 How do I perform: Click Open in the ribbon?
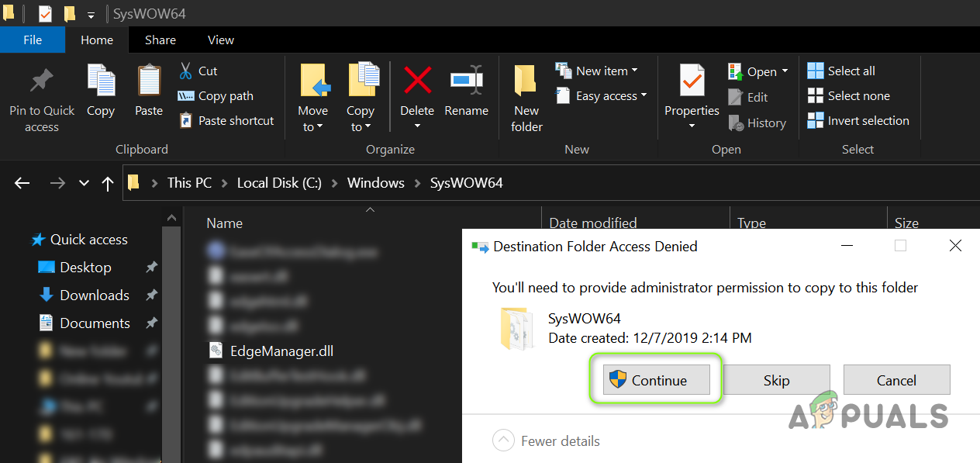pos(752,71)
